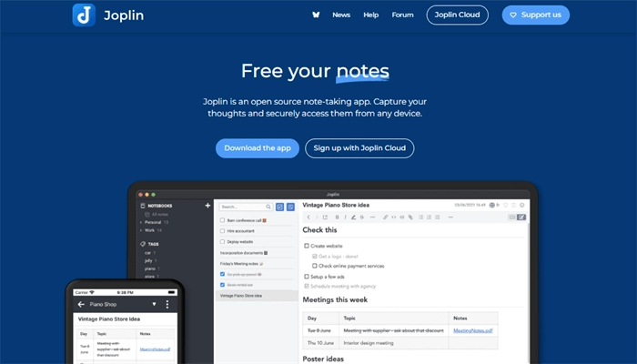Select the piano tag
The width and height of the screenshot is (637, 364).
149,268
